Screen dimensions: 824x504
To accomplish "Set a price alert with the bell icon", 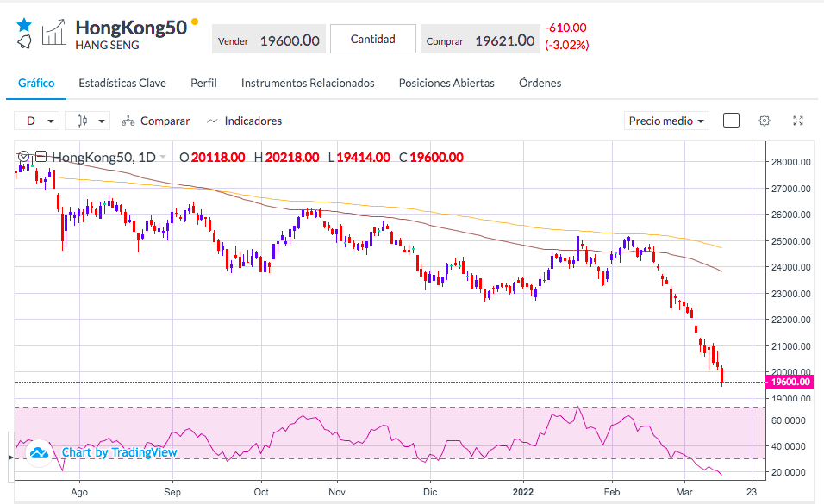I will pyautogui.click(x=25, y=41).
